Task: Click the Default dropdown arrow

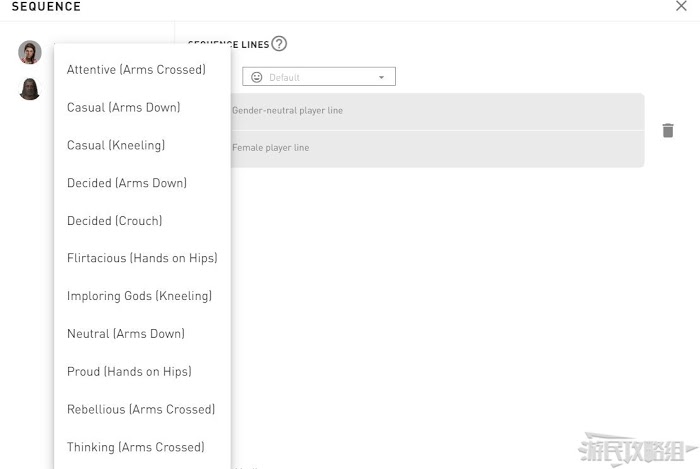Action: (x=381, y=77)
